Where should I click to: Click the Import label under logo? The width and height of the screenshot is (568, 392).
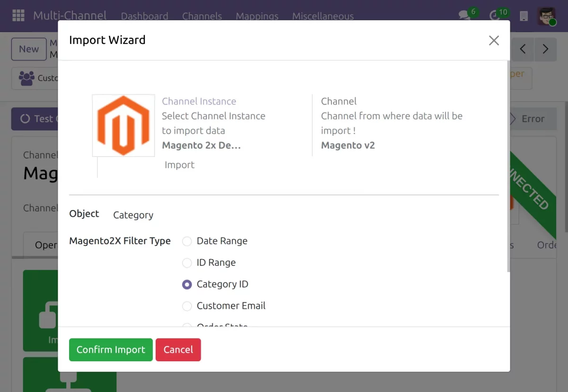[x=179, y=165]
